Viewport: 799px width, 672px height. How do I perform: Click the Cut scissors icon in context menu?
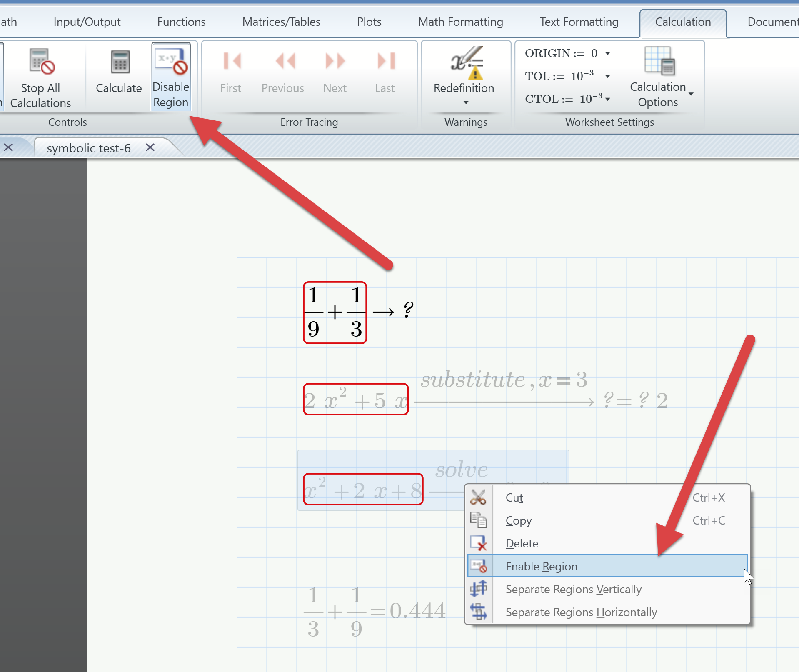[479, 497]
